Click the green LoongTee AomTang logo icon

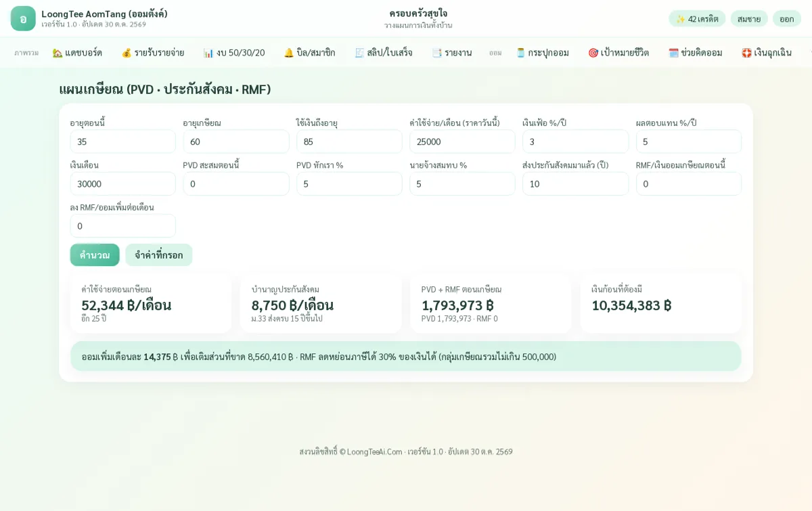23,18
